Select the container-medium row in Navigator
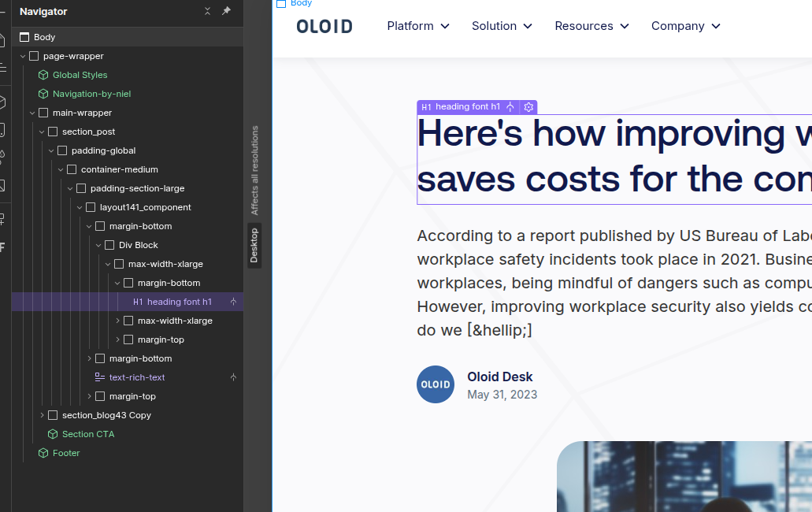 pyautogui.click(x=128, y=169)
